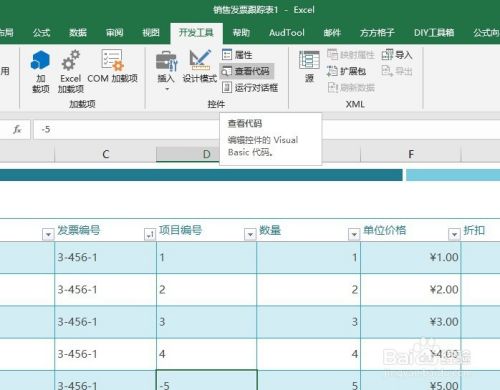Click 运行对话框 run dialog
500x390 pixels.
click(250, 88)
